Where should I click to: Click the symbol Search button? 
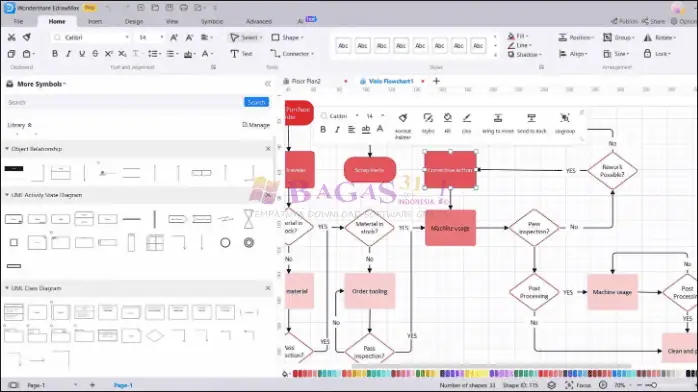[x=256, y=102]
